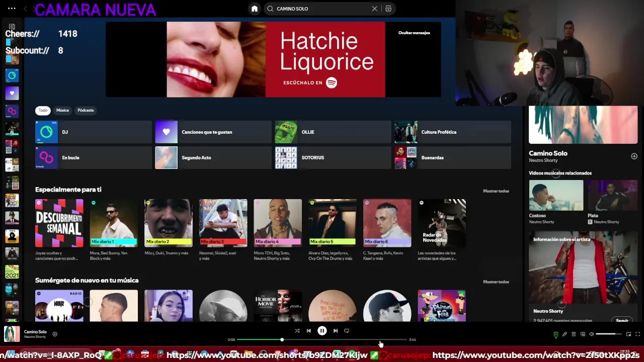Select the Música filter chip
This screenshot has width=644, height=362.
pyautogui.click(x=62, y=110)
